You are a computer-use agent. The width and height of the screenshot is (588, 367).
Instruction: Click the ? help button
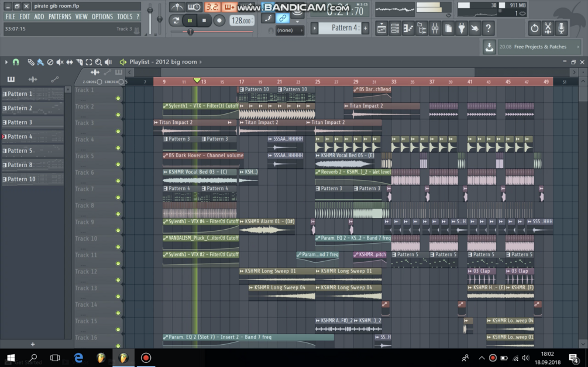pos(489,27)
